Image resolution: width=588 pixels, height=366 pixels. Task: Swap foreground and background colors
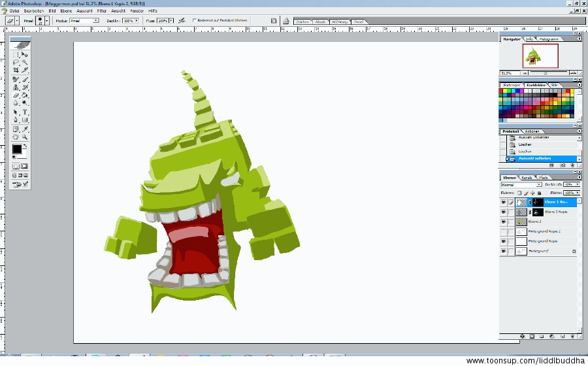click(x=25, y=146)
